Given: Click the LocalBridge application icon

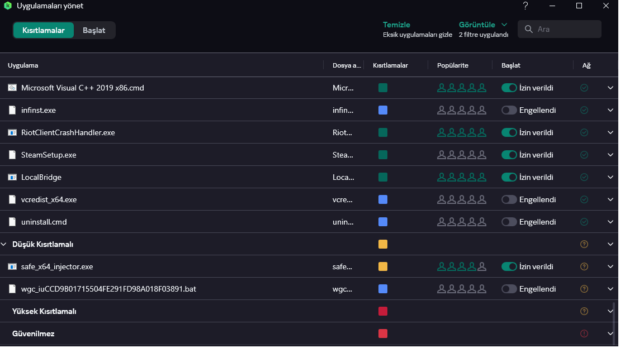Looking at the screenshot, I should pyautogui.click(x=12, y=177).
